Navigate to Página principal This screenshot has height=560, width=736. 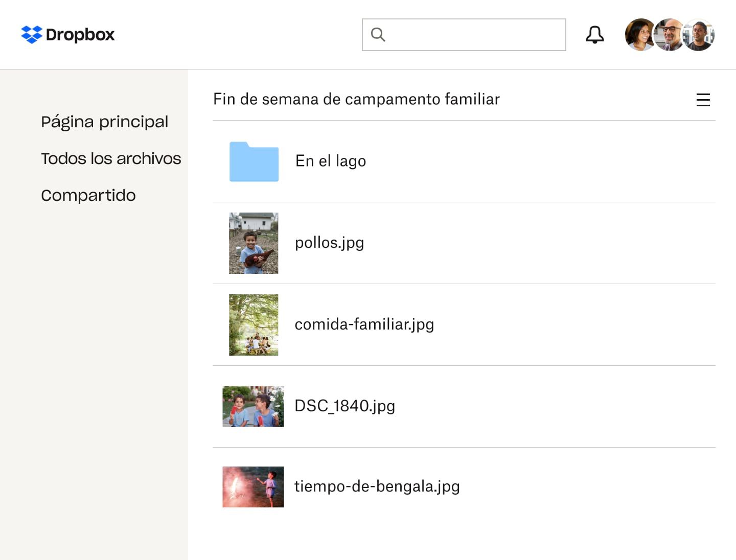pos(104,122)
